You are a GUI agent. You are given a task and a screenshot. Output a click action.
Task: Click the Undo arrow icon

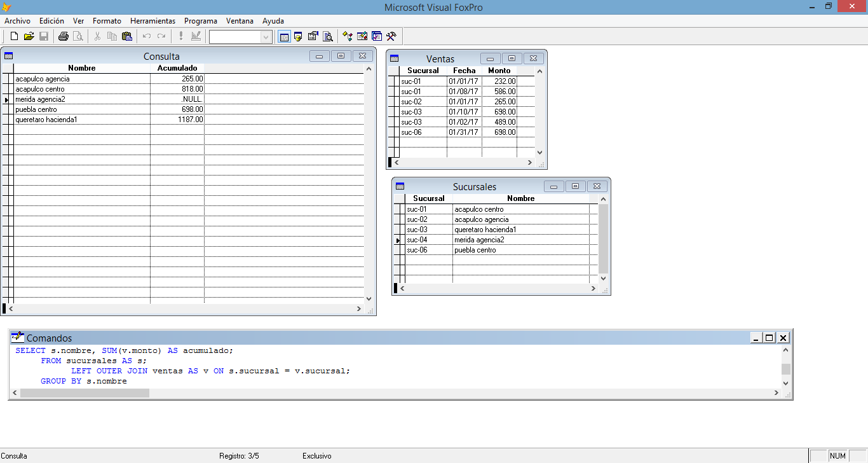[x=147, y=37]
